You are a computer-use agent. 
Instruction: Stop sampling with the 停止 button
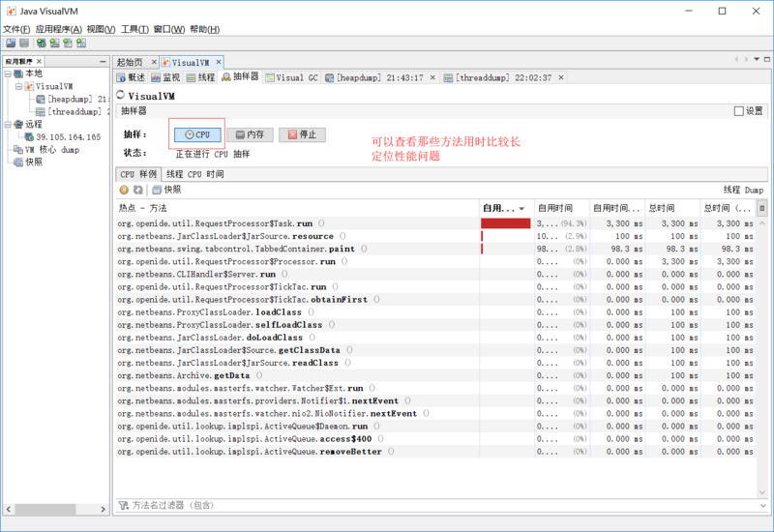click(302, 134)
